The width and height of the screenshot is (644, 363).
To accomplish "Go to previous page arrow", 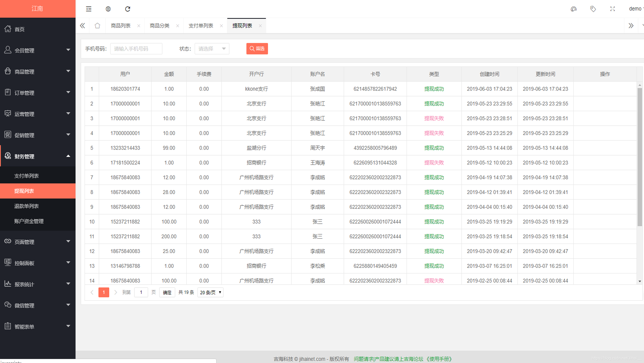I will coord(92,292).
